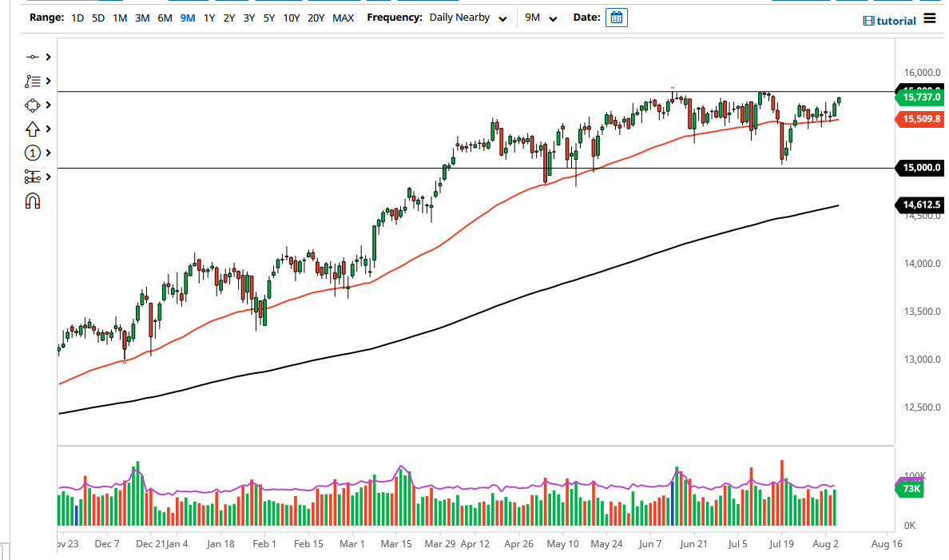Select the arrow annotation tool
949x560 pixels.
point(32,129)
